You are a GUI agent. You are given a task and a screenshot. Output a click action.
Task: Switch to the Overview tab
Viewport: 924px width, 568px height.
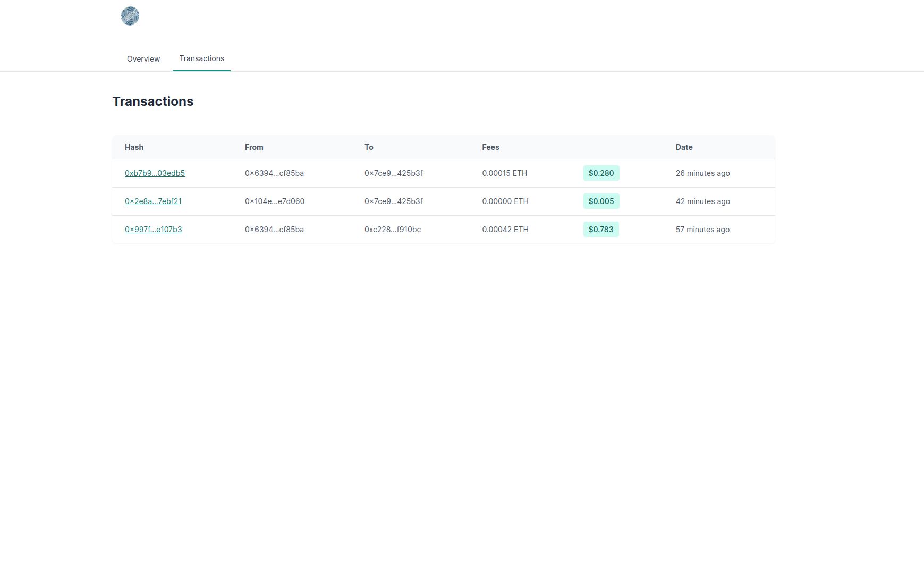point(143,59)
